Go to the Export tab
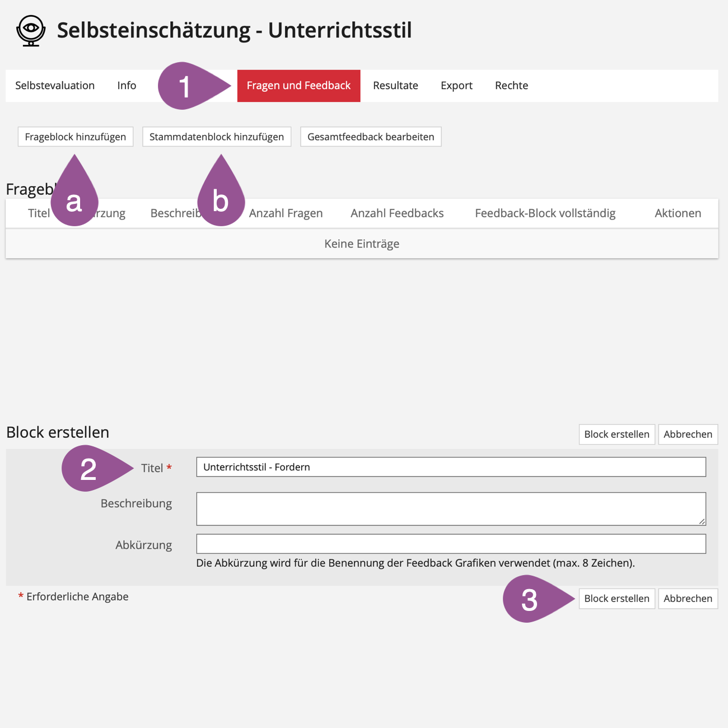This screenshot has height=728, width=728. [x=456, y=86]
